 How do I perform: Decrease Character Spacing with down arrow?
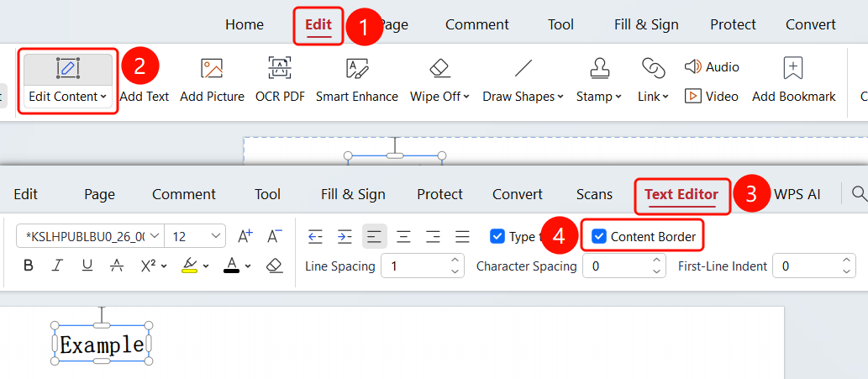(x=656, y=272)
